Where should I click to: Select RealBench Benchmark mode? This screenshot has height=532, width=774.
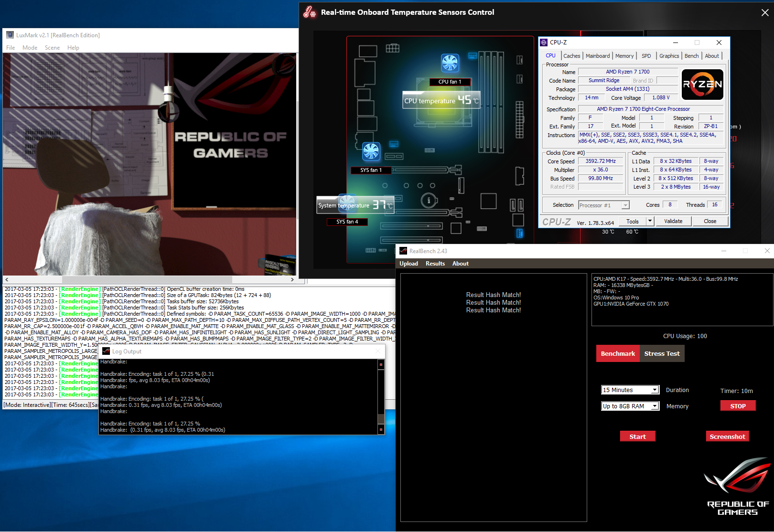pyautogui.click(x=618, y=353)
